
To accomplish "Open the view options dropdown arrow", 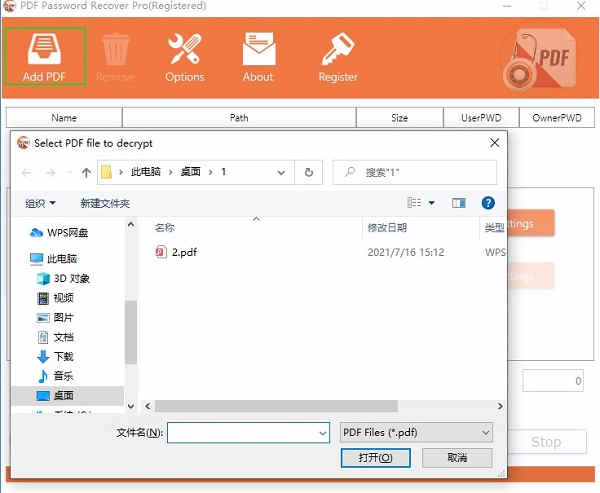I will point(432,203).
